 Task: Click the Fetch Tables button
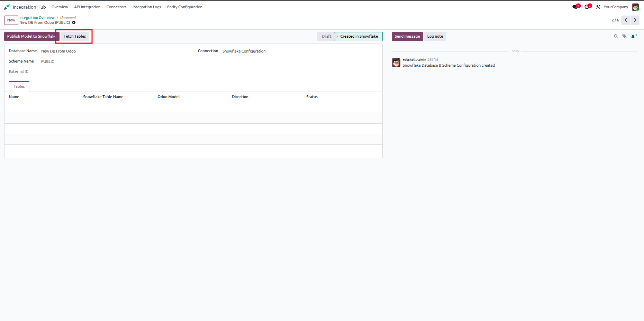pyautogui.click(x=75, y=36)
